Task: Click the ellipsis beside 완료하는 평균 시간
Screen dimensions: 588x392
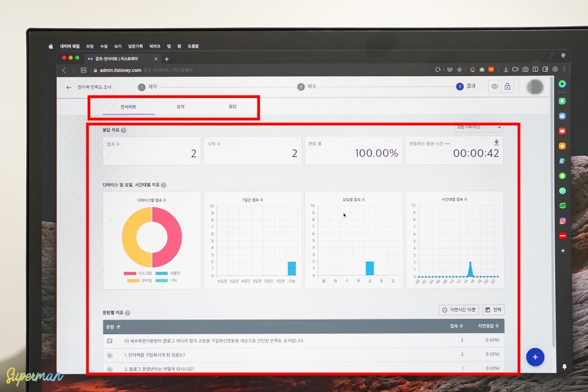Action: pyautogui.click(x=447, y=144)
